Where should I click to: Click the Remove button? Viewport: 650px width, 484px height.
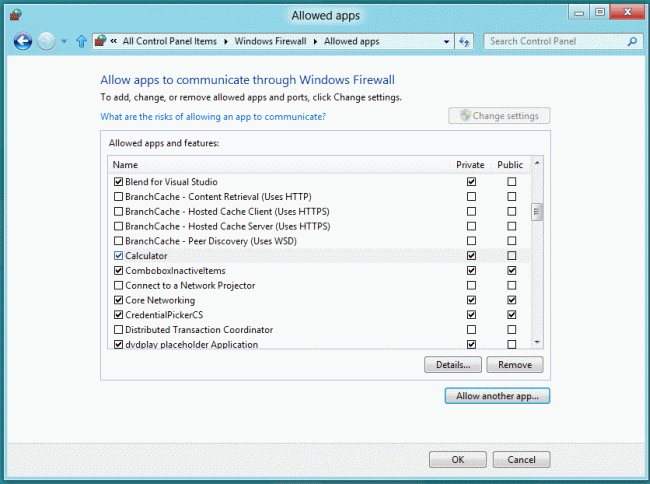515,365
